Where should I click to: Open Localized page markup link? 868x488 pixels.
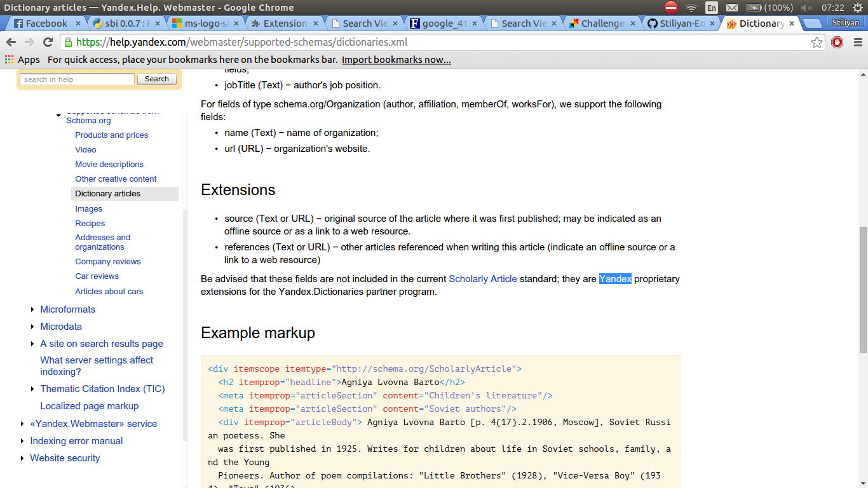click(x=90, y=406)
